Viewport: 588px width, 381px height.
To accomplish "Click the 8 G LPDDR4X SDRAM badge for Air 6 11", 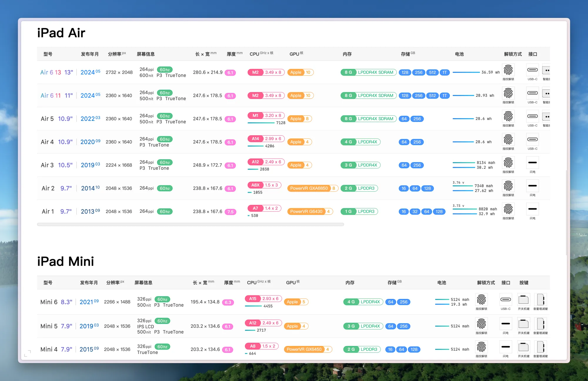I will coord(368,96).
